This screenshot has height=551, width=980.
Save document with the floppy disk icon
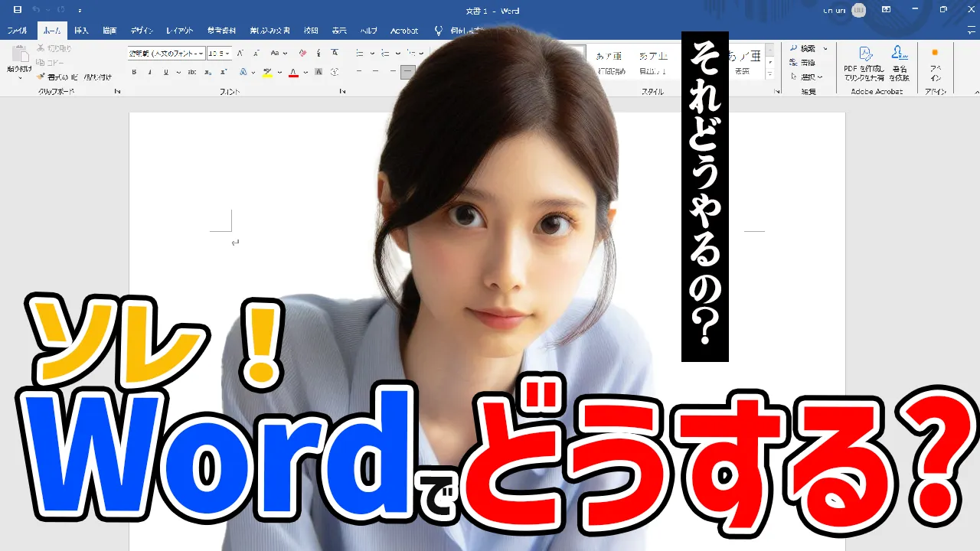18,10
